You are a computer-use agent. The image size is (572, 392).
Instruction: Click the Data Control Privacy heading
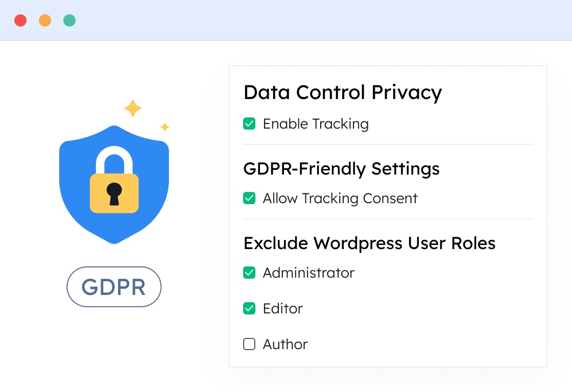click(342, 93)
